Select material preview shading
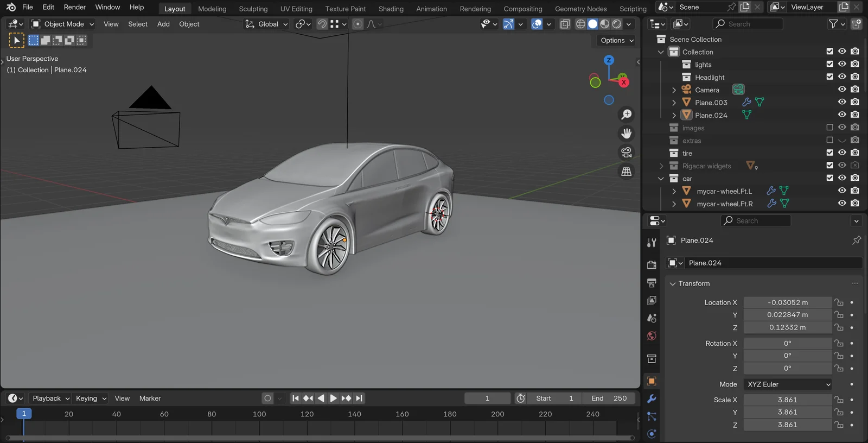The height and width of the screenshot is (443, 868). click(x=604, y=24)
